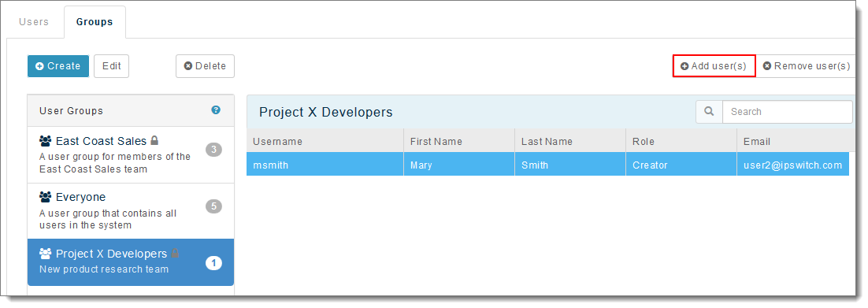868x308 pixels.
Task: Click the member count badge showing 1
Action: pyautogui.click(x=213, y=263)
